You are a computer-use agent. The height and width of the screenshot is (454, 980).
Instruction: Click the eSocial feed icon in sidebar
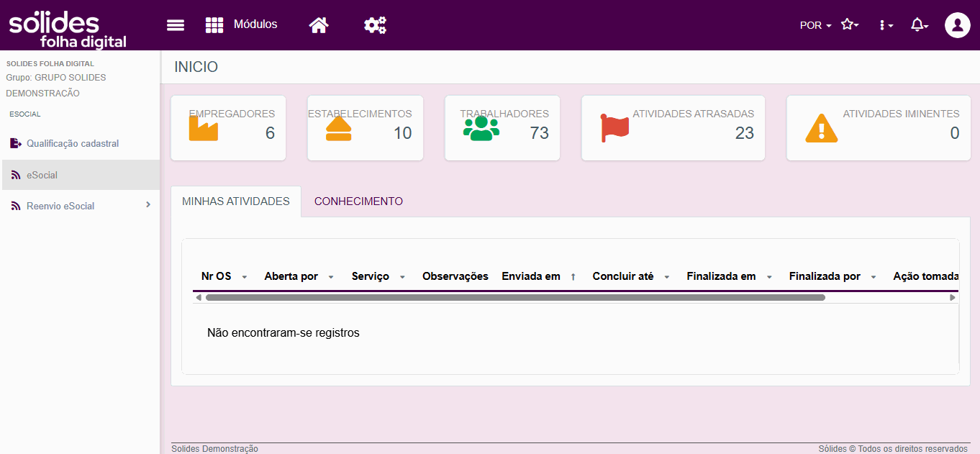pos(16,175)
